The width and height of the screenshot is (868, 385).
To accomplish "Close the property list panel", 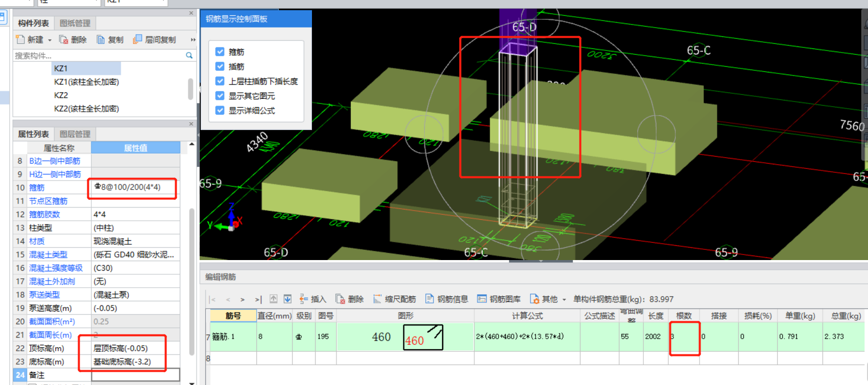I will point(191,124).
